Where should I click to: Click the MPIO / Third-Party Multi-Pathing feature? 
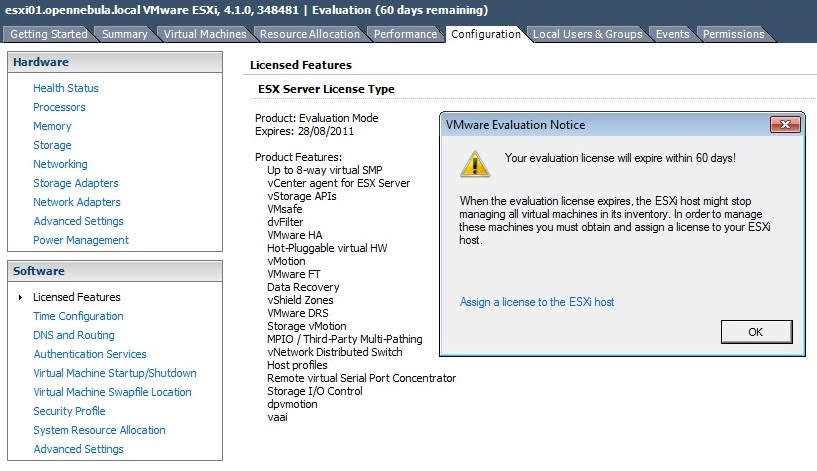pos(344,340)
